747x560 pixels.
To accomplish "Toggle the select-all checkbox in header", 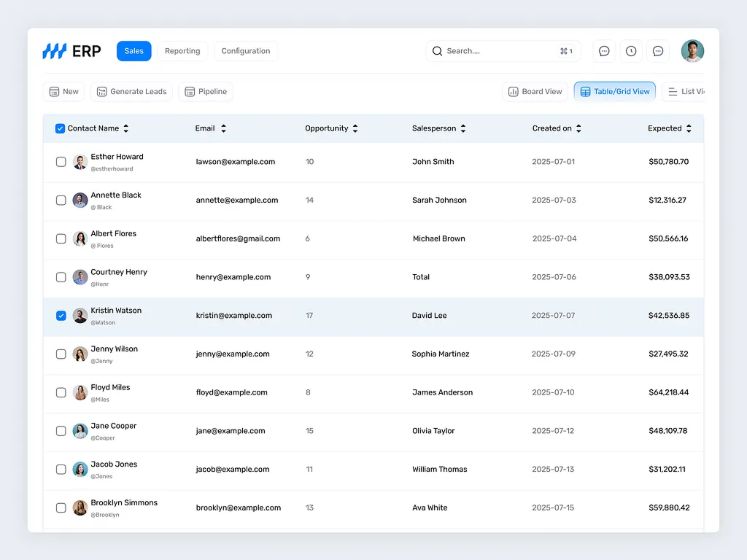I will pyautogui.click(x=61, y=128).
